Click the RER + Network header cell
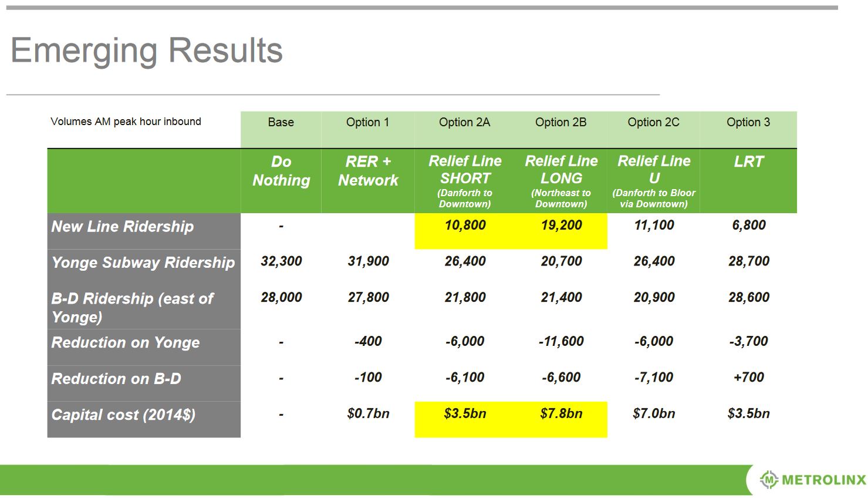868x498 pixels. tap(368, 171)
